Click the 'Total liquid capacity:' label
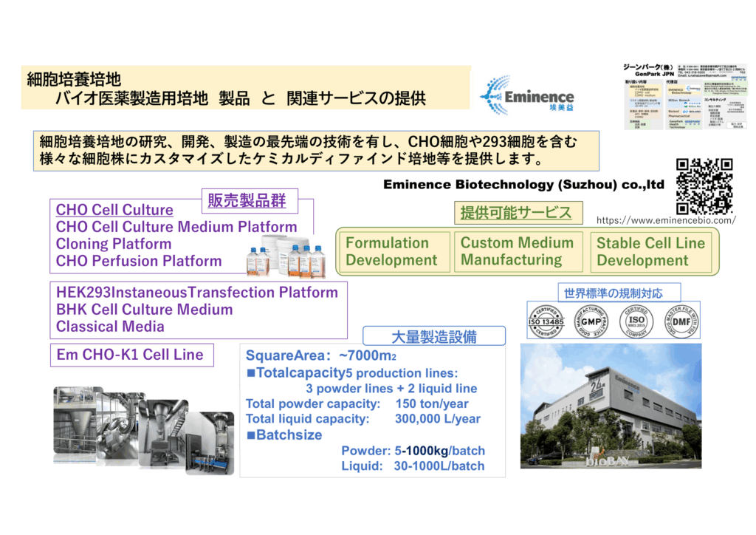Screen dimensions: 756x535 pyautogui.click(x=308, y=419)
